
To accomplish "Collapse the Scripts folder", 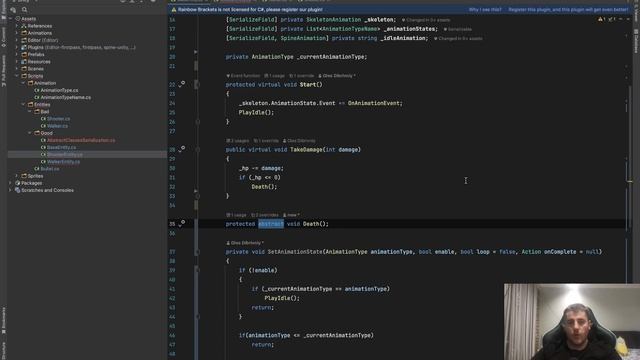I will click(x=17, y=76).
